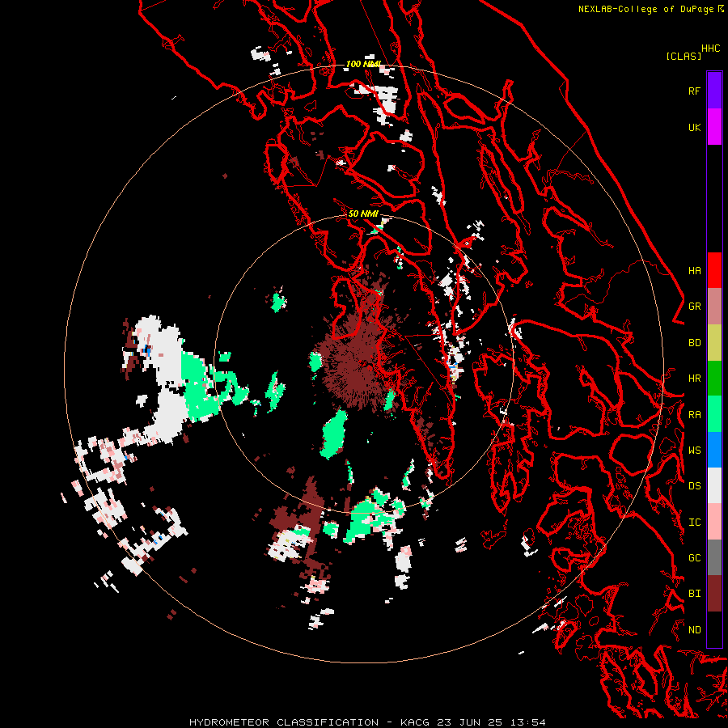Click the IC legend label
The image size is (728, 728).
coord(694,523)
